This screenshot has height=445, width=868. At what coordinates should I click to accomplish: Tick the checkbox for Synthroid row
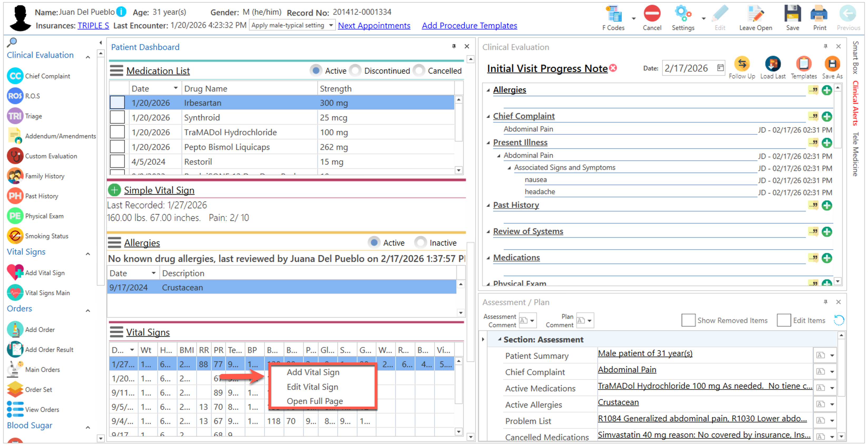[117, 118]
